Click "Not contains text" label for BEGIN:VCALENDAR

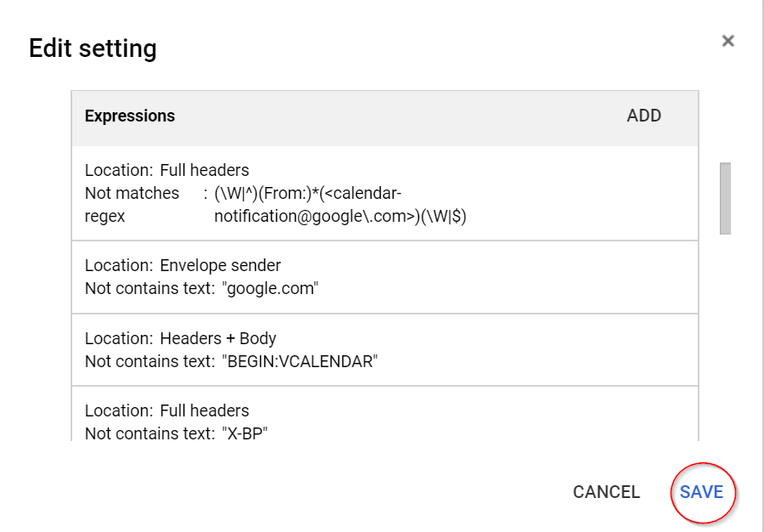[150, 361]
